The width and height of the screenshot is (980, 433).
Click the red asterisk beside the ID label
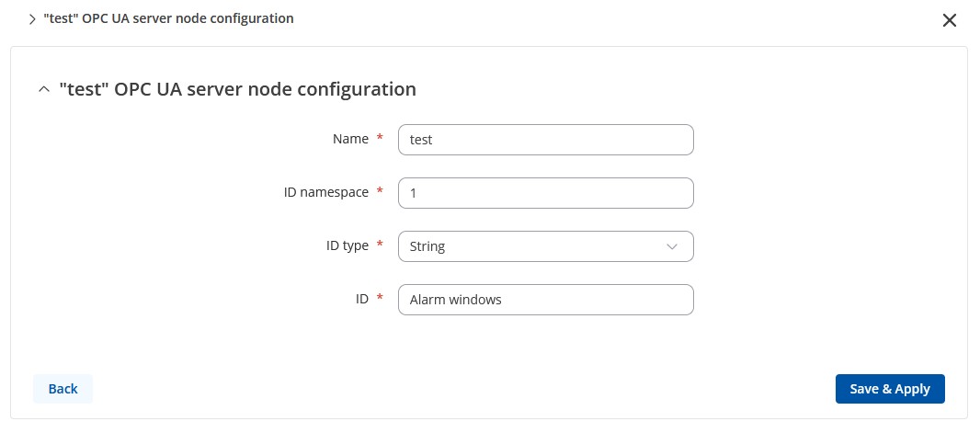coord(380,298)
